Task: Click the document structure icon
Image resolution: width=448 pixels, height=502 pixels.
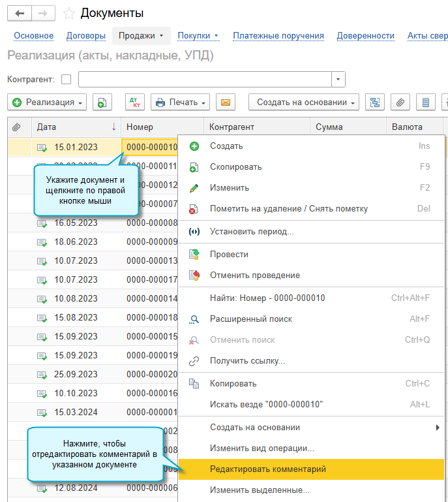Action: click(374, 102)
